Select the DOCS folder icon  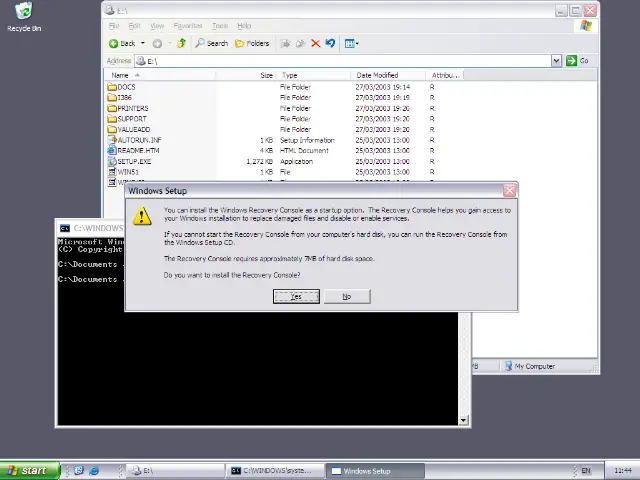pyautogui.click(x=112, y=87)
